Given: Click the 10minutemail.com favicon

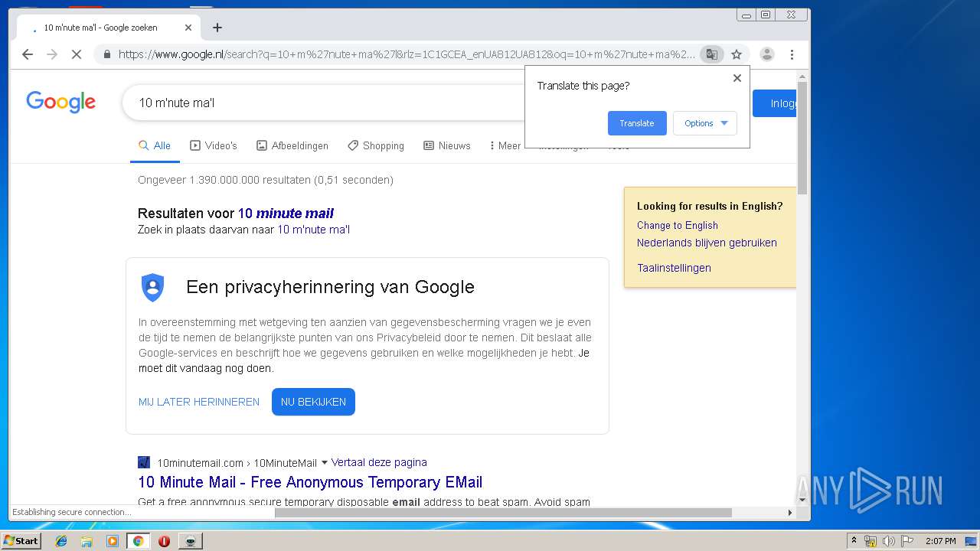Looking at the screenshot, I should click(x=144, y=462).
